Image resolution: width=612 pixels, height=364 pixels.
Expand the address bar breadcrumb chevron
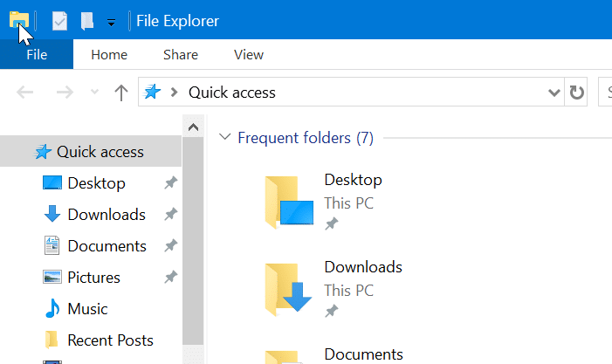[x=175, y=93]
